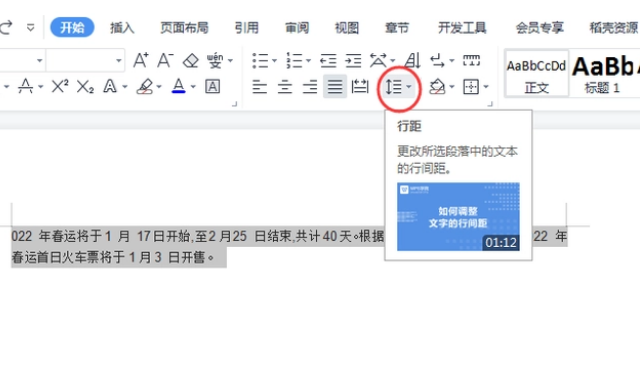Decrease font size with A- icon
640x380 pixels.
165,60
